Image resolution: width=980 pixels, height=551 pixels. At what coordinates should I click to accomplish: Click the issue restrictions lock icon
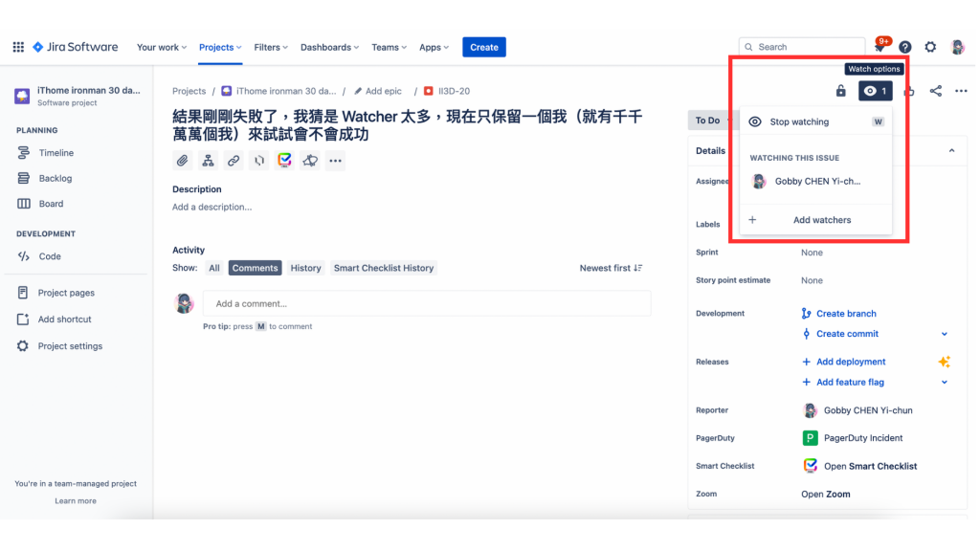coord(840,91)
